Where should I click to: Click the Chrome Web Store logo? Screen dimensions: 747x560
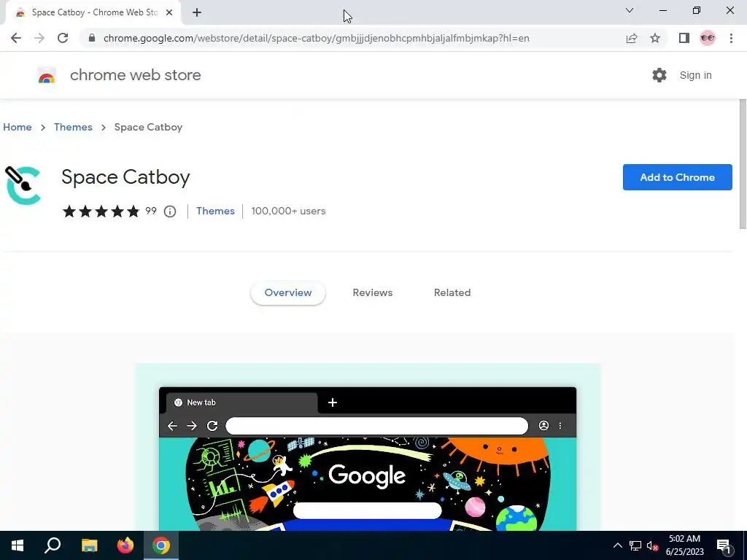click(x=47, y=75)
